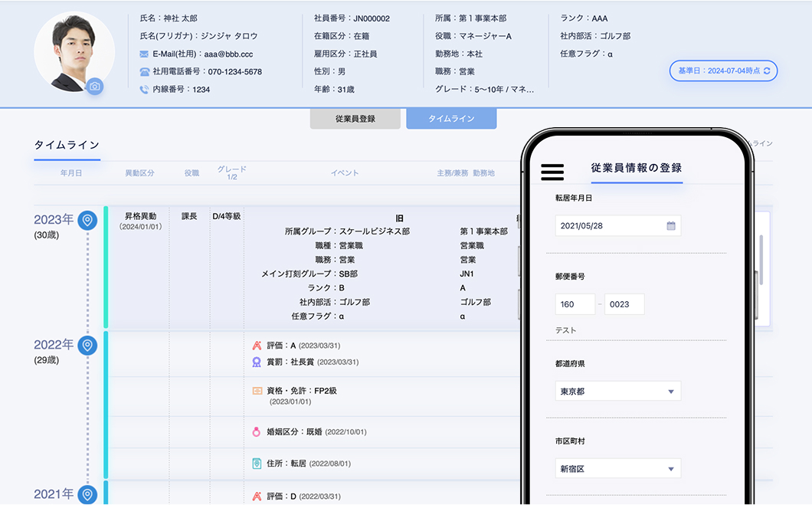Click the 資格・免許 certificate icon
The height and width of the screenshot is (505, 812).
[x=257, y=390]
